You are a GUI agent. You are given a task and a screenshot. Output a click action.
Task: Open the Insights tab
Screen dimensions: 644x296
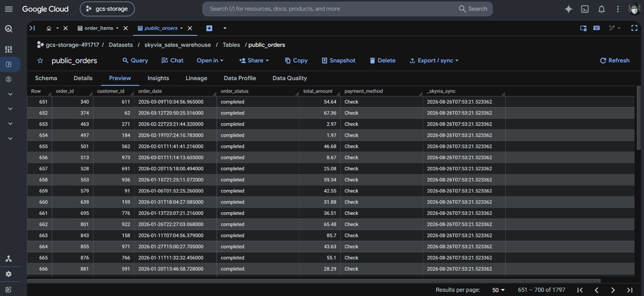pyautogui.click(x=158, y=78)
